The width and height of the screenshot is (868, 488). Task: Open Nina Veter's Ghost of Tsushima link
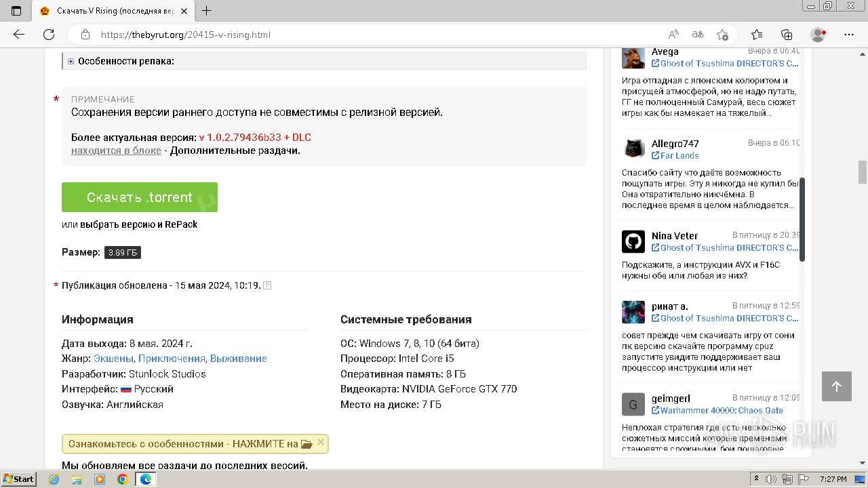pos(725,248)
